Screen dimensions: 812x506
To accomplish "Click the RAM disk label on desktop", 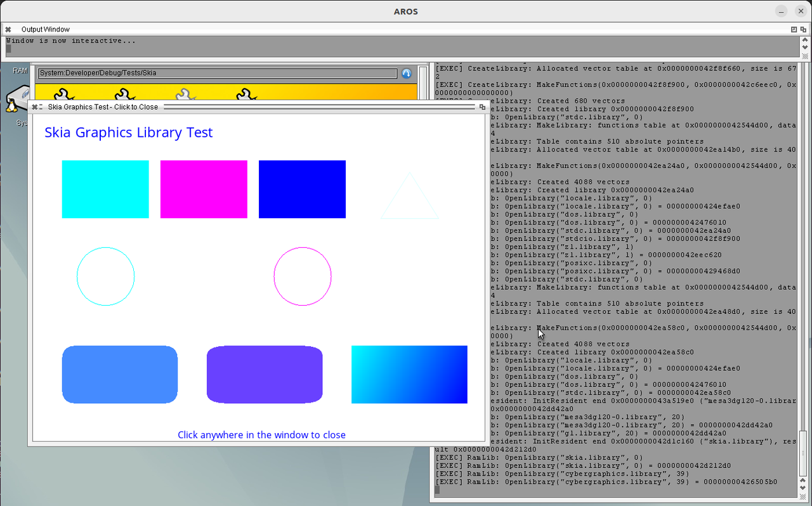I will pyautogui.click(x=20, y=71).
